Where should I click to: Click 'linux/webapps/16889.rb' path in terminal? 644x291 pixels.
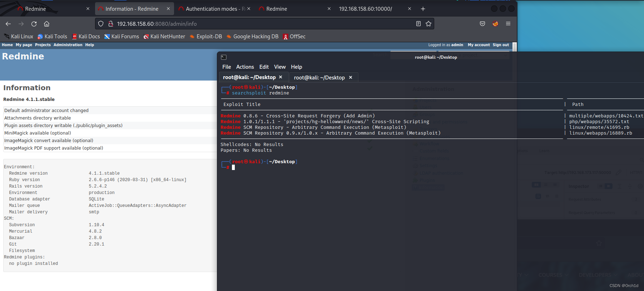pos(601,133)
